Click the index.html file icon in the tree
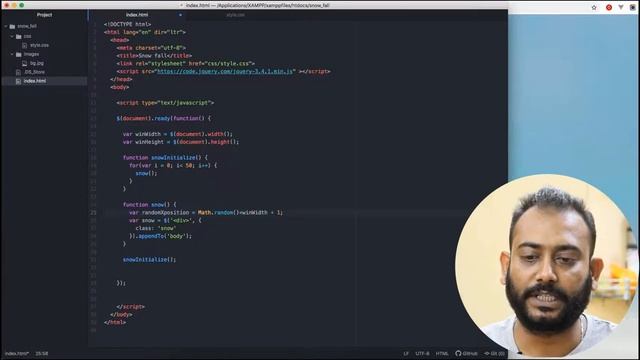This screenshot has width=640, height=360. point(18,81)
